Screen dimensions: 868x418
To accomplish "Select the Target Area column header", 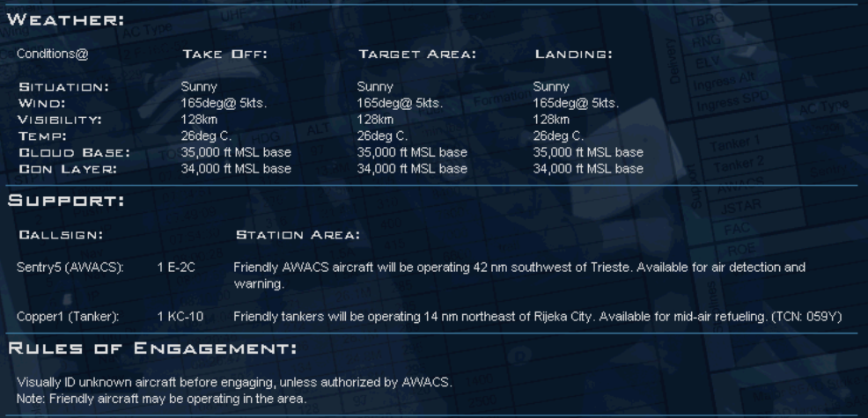I will (417, 55).
